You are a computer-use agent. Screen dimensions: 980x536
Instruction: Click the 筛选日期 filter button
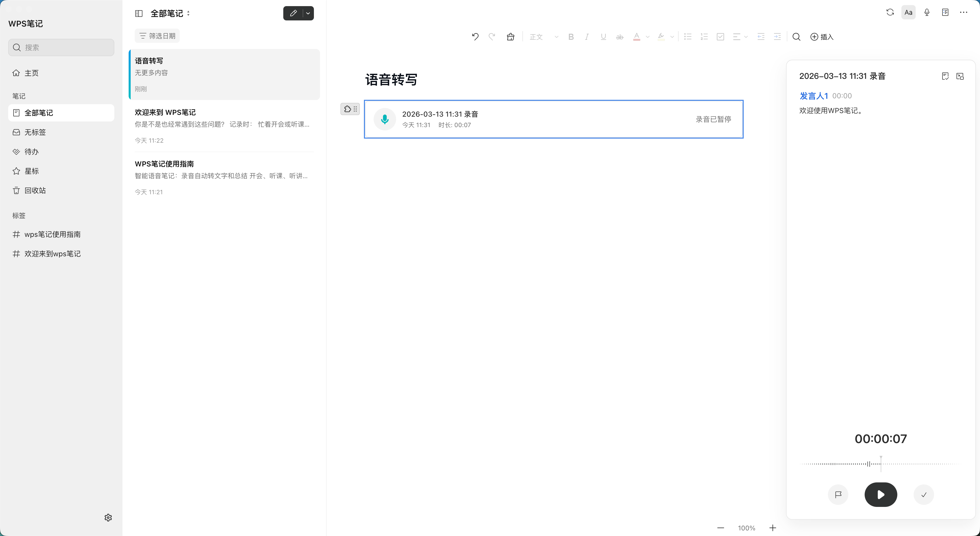tap(157, 36)
